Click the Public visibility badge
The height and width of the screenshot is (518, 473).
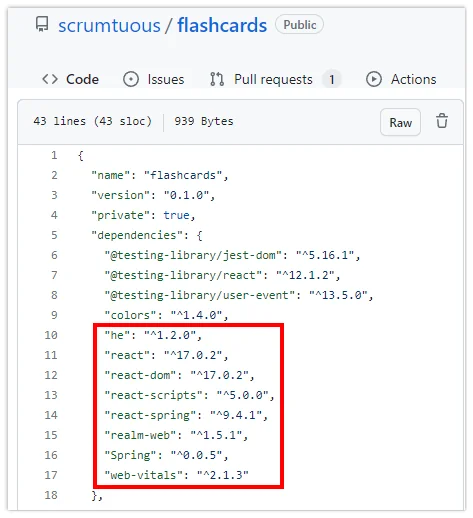pos(299,24)
